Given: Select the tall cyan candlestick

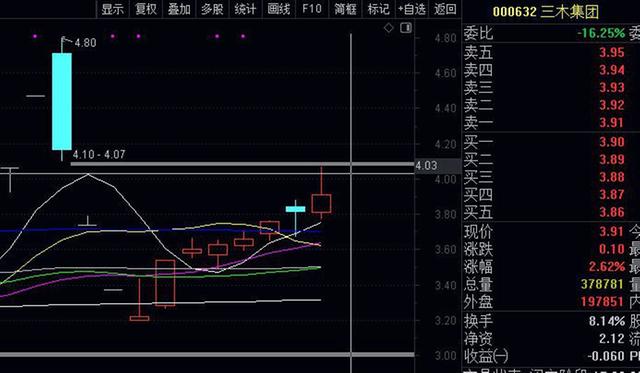Looking at the screenshot, I should pyautogui.click(x=62, y=101).
